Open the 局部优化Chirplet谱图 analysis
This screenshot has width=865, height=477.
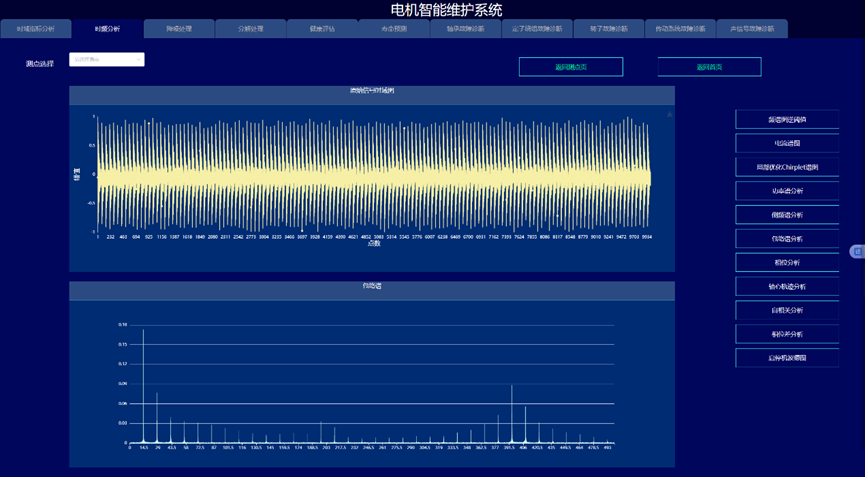[787, 167]
